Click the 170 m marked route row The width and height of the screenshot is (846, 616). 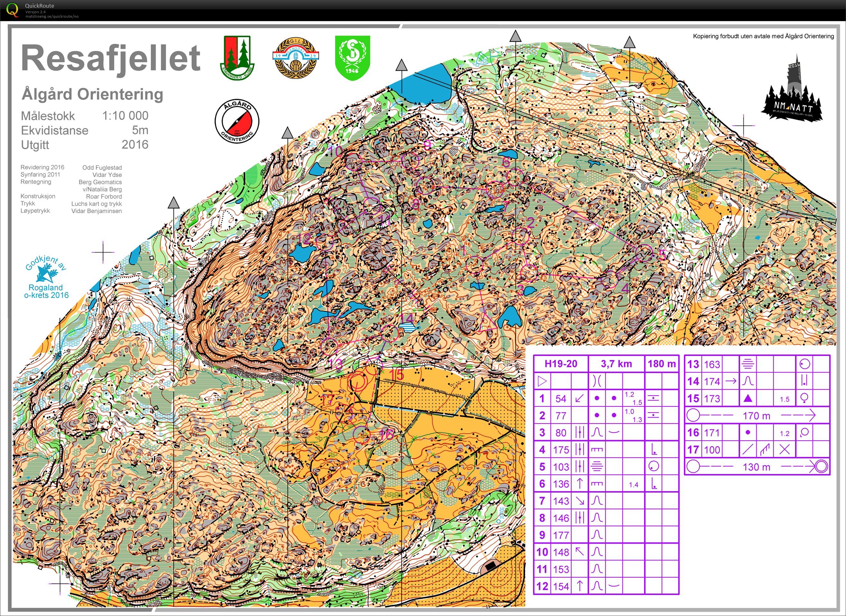[x=757, y=415]
